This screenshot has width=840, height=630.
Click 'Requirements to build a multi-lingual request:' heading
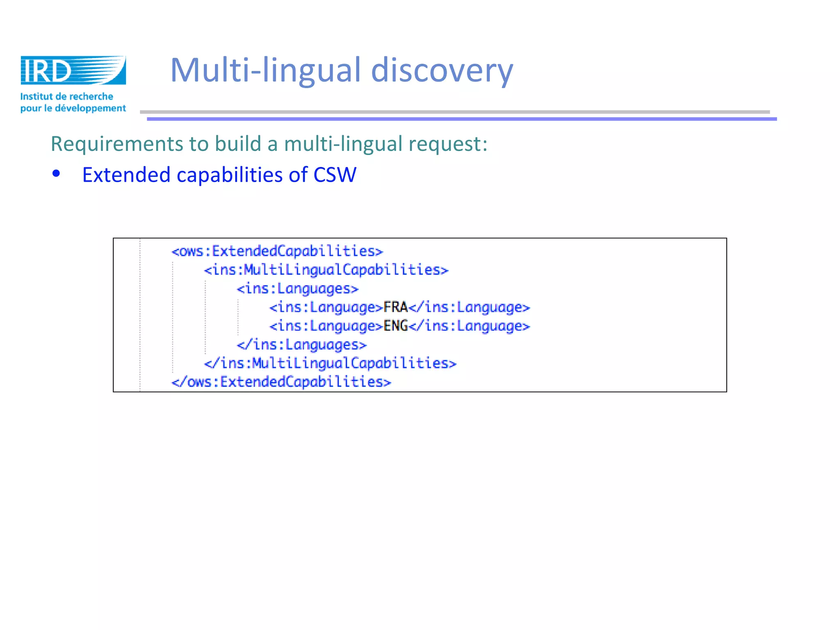(269, 144)
